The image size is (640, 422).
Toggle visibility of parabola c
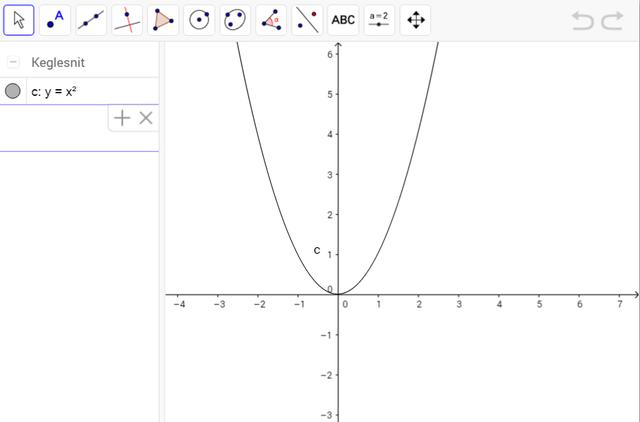(x=13, y=91)
